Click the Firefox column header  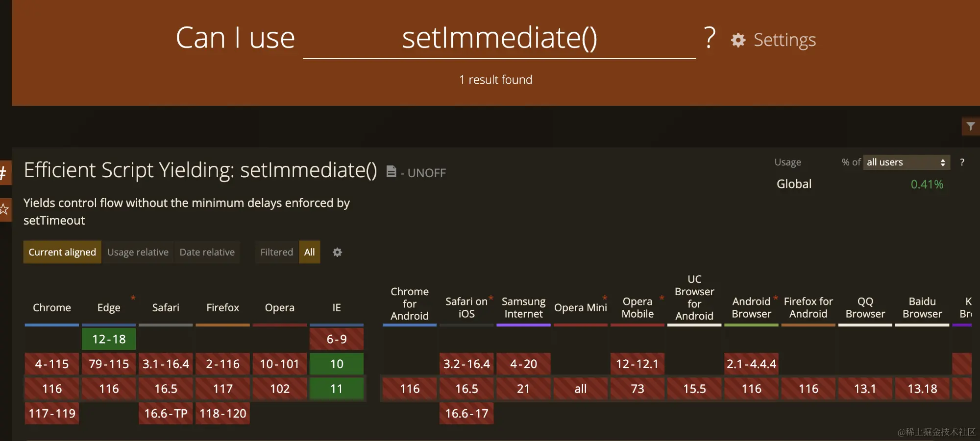(x=222, y=307)
